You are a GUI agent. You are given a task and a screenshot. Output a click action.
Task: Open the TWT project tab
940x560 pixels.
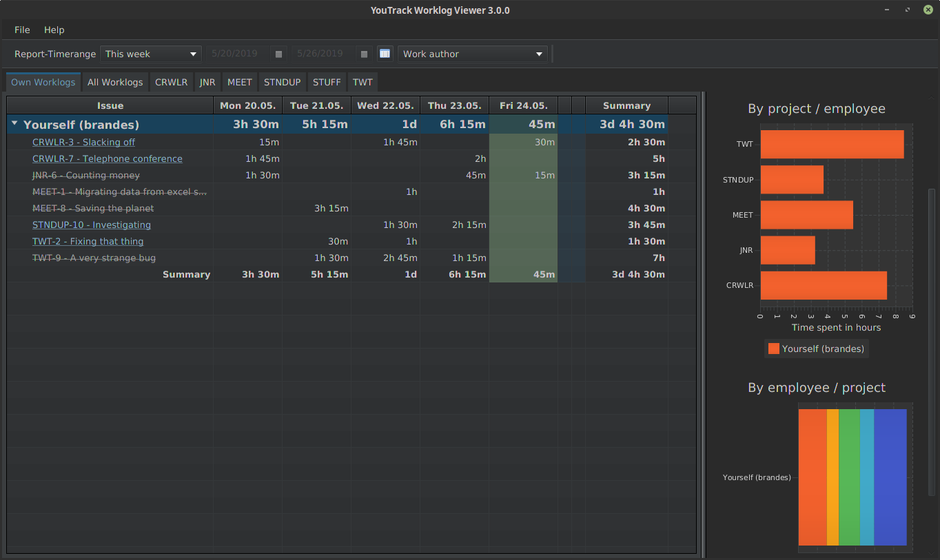pos(362,82)
